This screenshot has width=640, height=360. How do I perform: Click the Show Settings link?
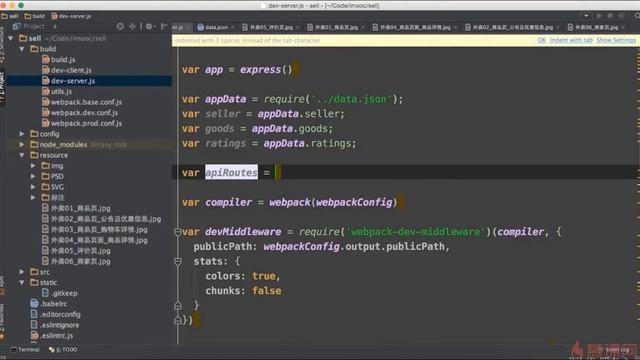pos(616,40)
